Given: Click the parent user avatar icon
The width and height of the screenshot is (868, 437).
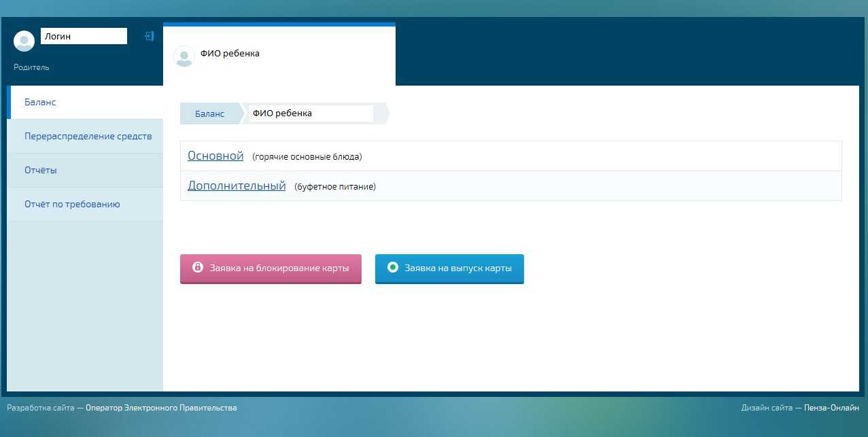Looking at the screenshot, I should tap(24, 41).
